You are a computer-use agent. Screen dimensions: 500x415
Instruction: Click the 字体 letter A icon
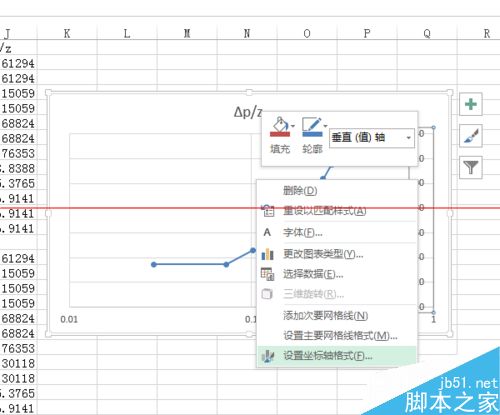[267, 232]
